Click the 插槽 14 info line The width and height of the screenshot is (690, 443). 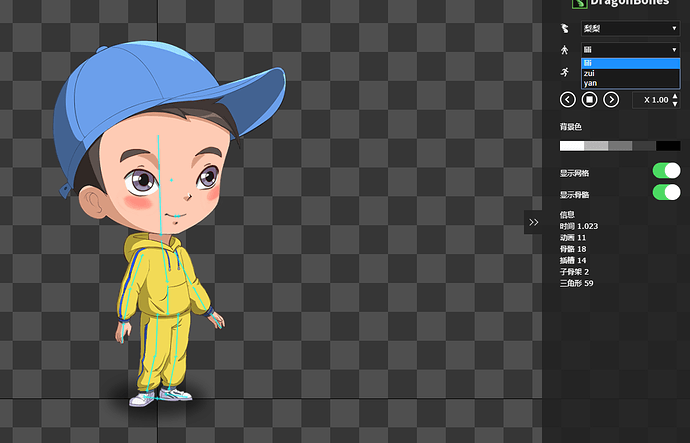(x=573, y=260)
